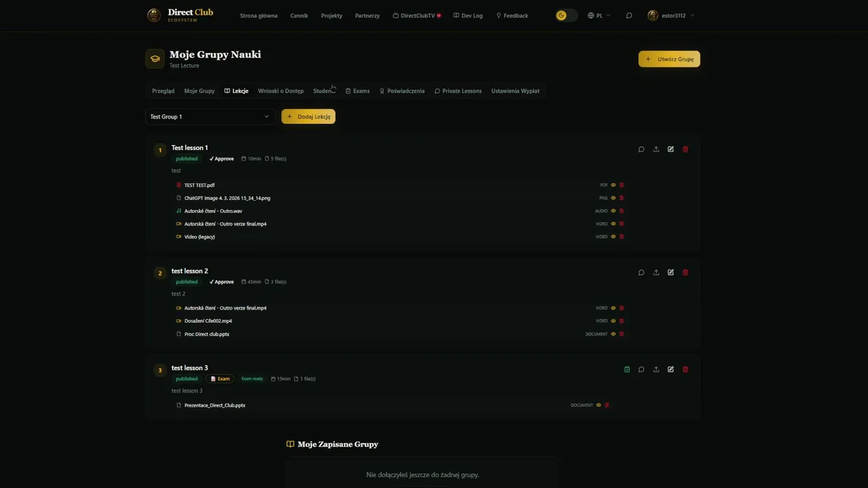Edit test lesson 2 with pencil icon
Image resolution: width=868 pixels, height=488 pixels.
[671, 272]
